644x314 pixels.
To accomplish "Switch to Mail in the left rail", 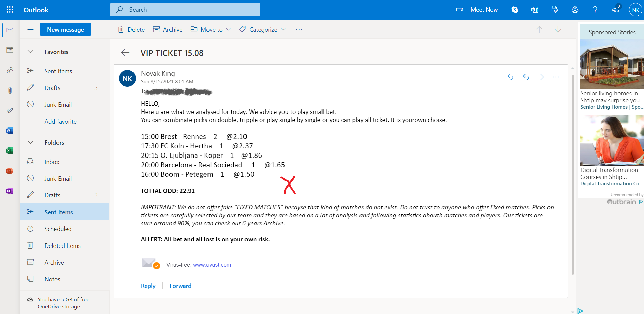I will (10, 30).
